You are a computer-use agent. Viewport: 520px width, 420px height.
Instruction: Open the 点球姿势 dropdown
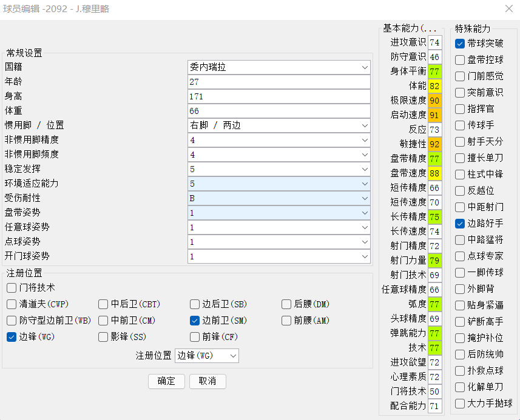tap(279, 242)
